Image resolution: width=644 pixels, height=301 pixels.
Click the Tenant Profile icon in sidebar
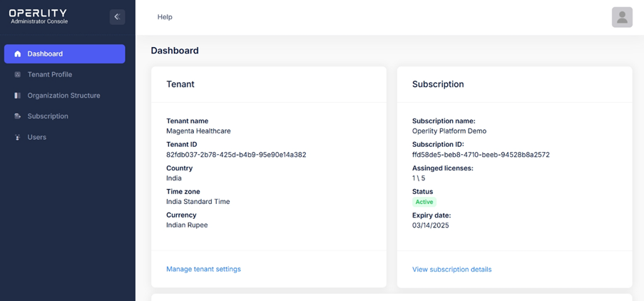18,75
